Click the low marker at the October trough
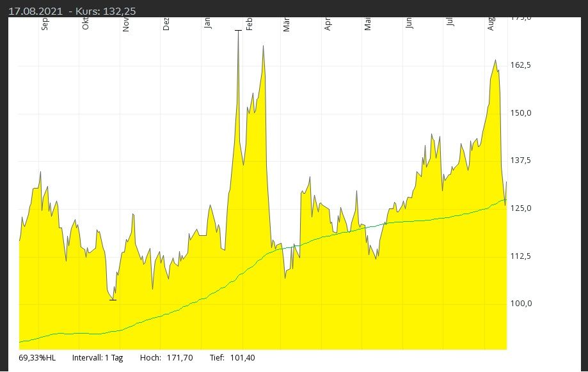 [113, 299]
